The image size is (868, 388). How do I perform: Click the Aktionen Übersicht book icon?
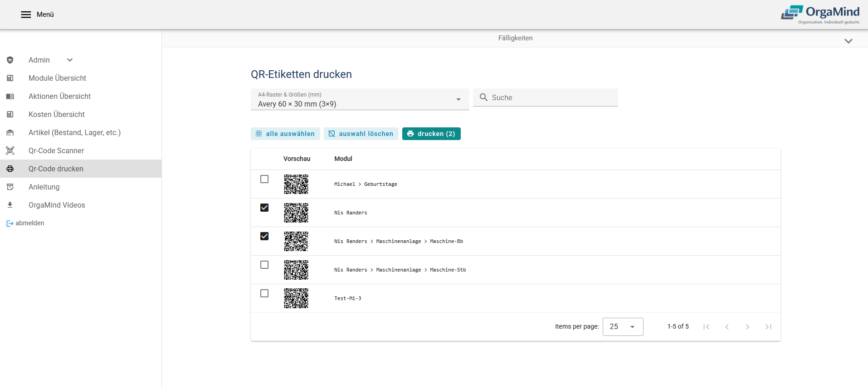click(10, 96)
